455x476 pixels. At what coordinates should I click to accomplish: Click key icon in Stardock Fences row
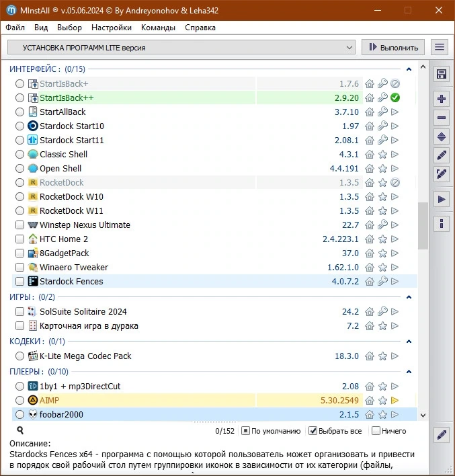pos(382,282)
